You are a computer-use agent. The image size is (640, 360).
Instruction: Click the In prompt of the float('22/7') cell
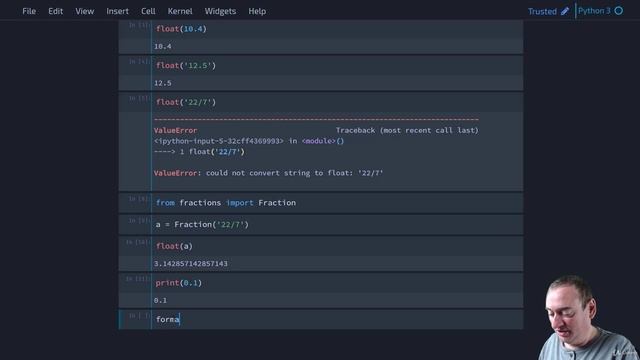coord(139,98)
